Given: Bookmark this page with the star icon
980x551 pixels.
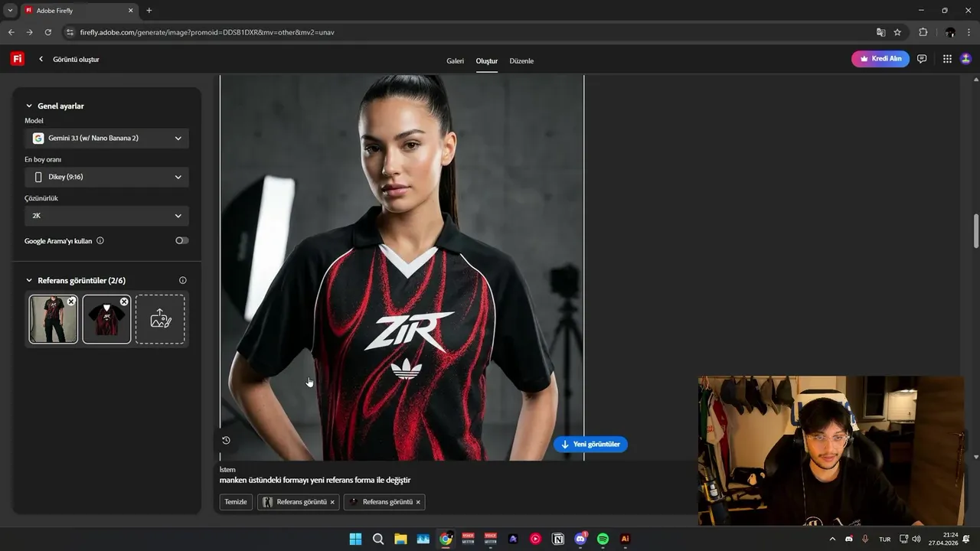Looking at the screenshot, I should pos(897,32).
